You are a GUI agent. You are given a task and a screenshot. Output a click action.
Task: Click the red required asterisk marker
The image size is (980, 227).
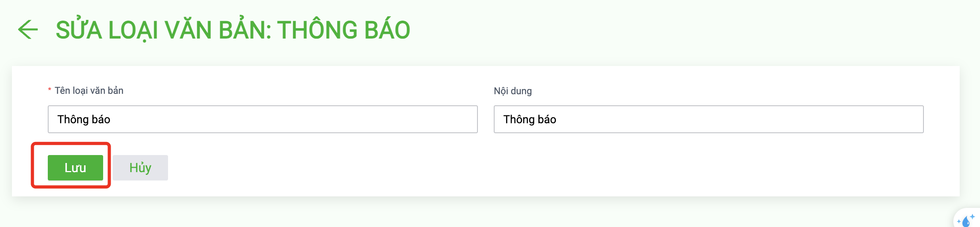[x=49, y=90]
